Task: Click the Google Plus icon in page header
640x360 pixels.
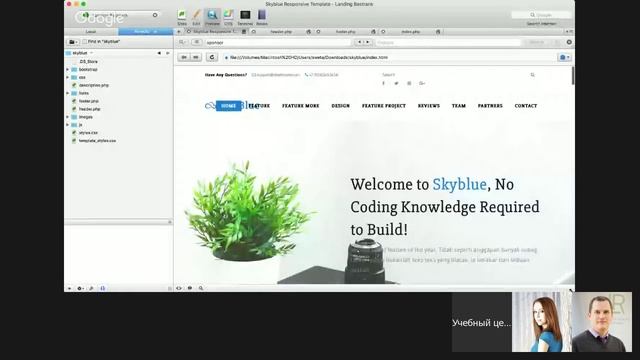Action: [x=422, y=83]
